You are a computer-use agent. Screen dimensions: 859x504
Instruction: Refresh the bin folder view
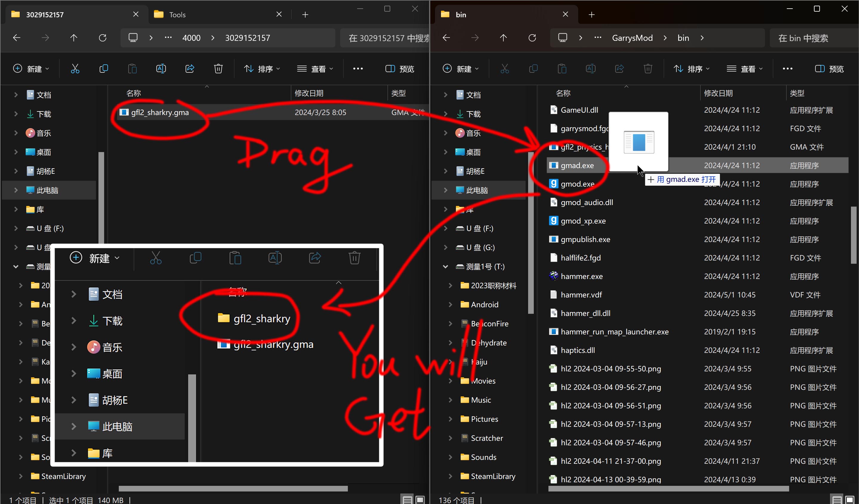pos(532,38)
